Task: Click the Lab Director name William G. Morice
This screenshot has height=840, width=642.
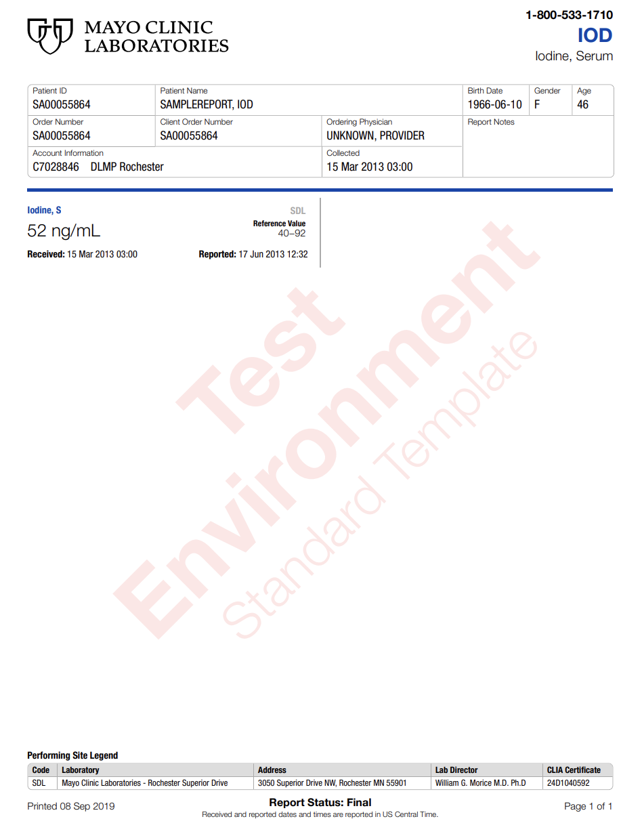Action: click(x=480, y=783)
